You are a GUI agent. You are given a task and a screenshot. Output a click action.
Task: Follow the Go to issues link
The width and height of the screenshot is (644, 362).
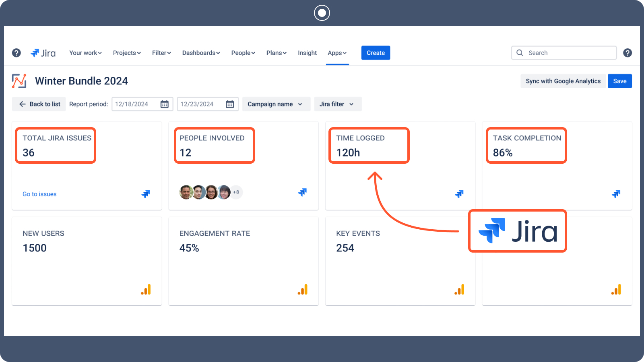pos(39,194)
